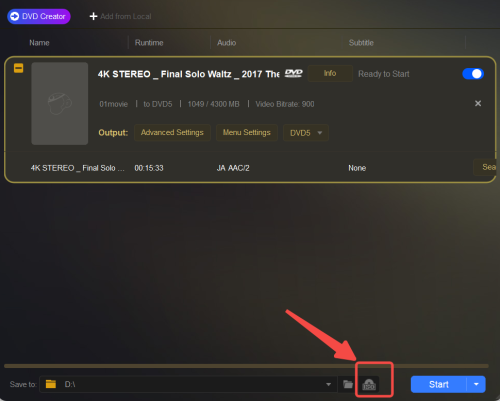
Task: Select the movie poster thumbnail placeholder
Action: 60,103
